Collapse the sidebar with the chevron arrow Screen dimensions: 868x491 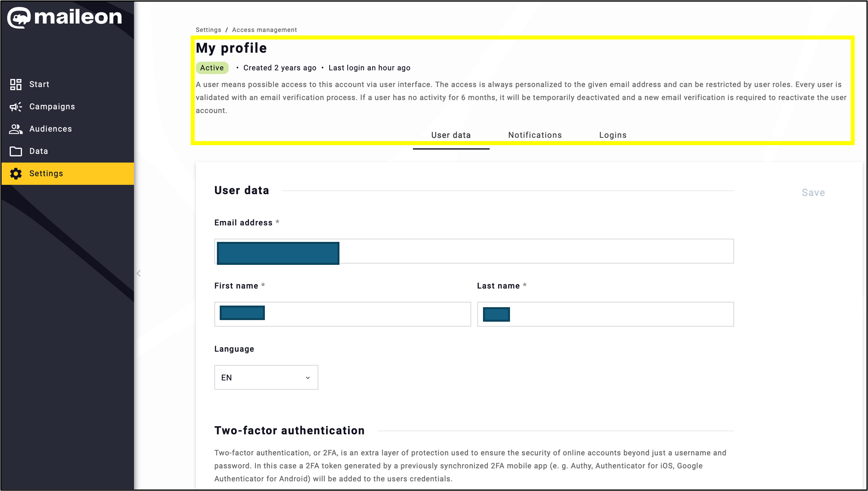(x=139, y=273)
